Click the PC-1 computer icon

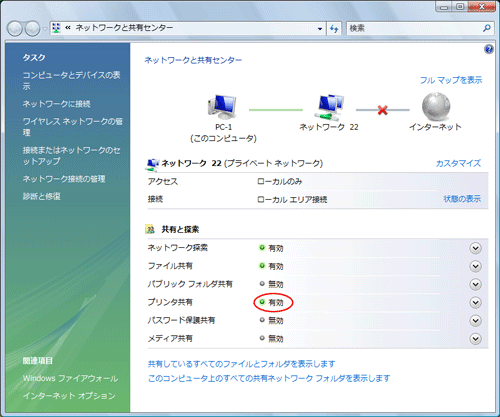click(x=222, y=107)
